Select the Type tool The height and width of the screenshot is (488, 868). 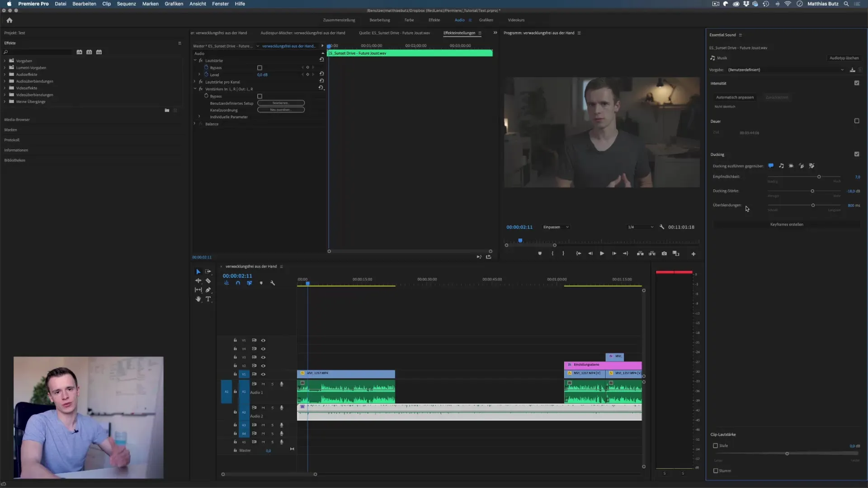tap(208, 299)
